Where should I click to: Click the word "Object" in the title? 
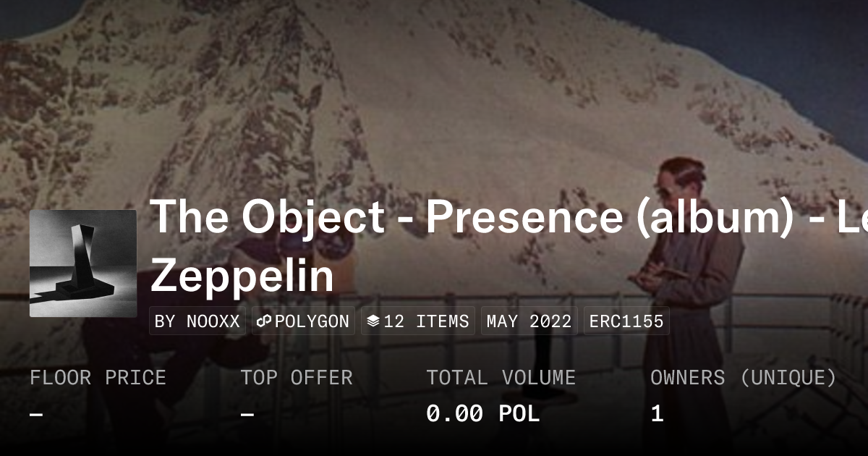coord(313,216)
